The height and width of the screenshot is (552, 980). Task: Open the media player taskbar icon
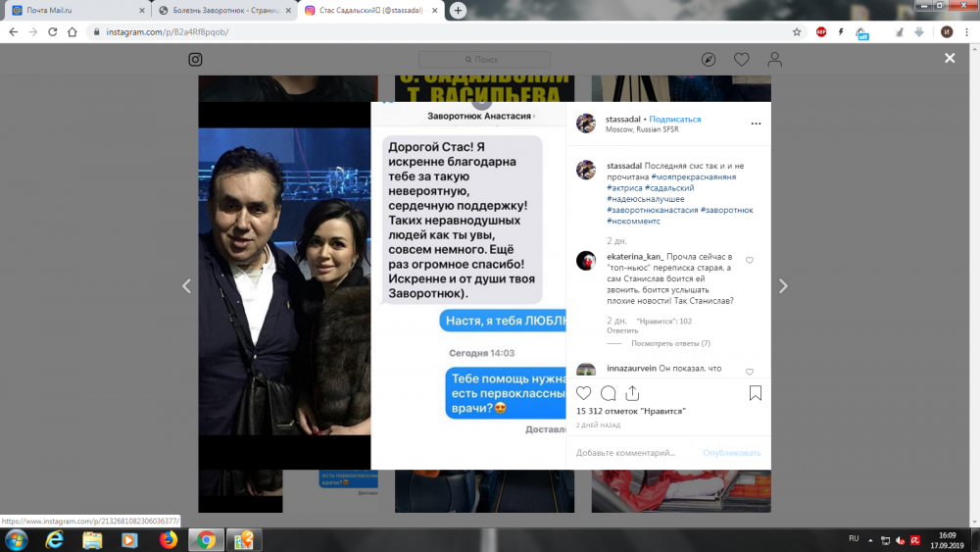tap(129, 540)
